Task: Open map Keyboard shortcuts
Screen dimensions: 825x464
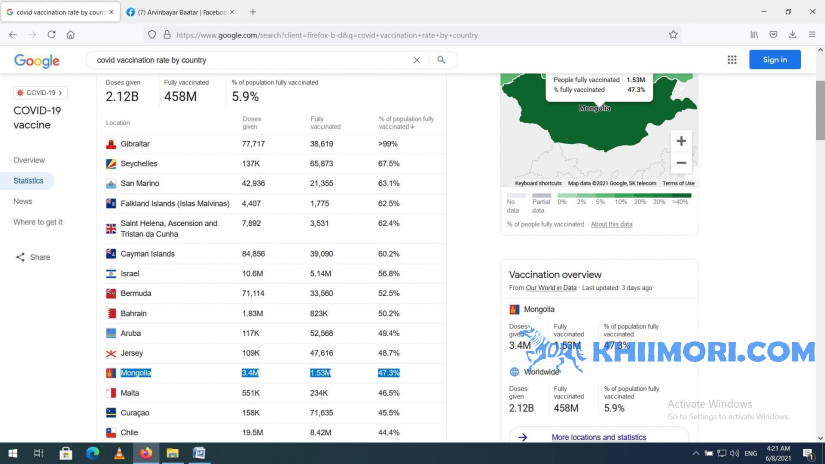Action: coord(538,183)
